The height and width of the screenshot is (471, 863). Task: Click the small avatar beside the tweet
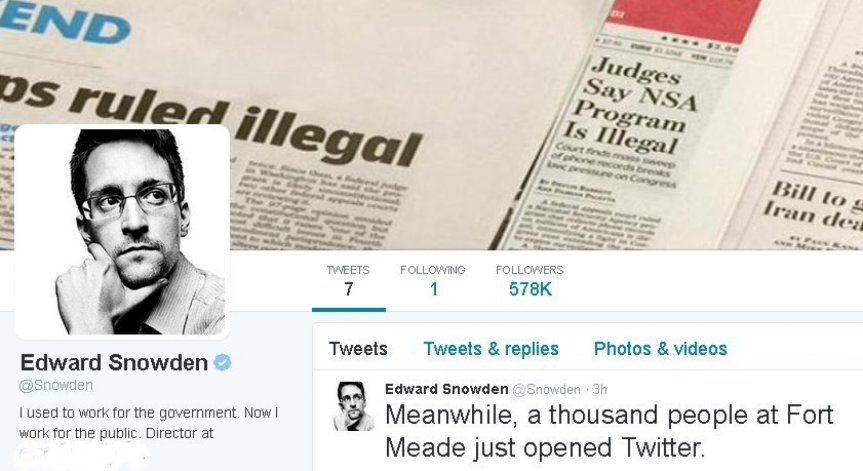tap(353, 406)
